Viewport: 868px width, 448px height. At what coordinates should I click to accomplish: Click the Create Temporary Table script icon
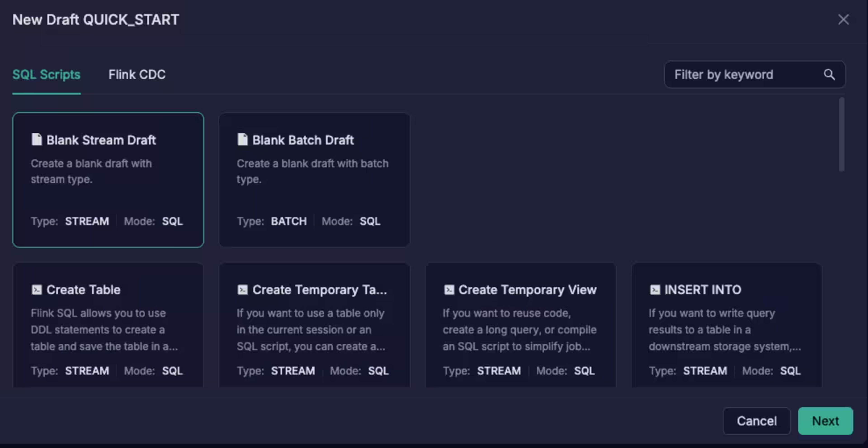[x=242, y=290]
